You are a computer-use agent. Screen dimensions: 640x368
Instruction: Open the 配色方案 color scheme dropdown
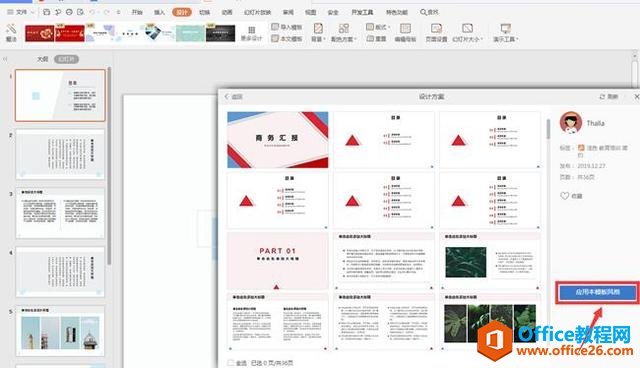(x=344, y=33)
